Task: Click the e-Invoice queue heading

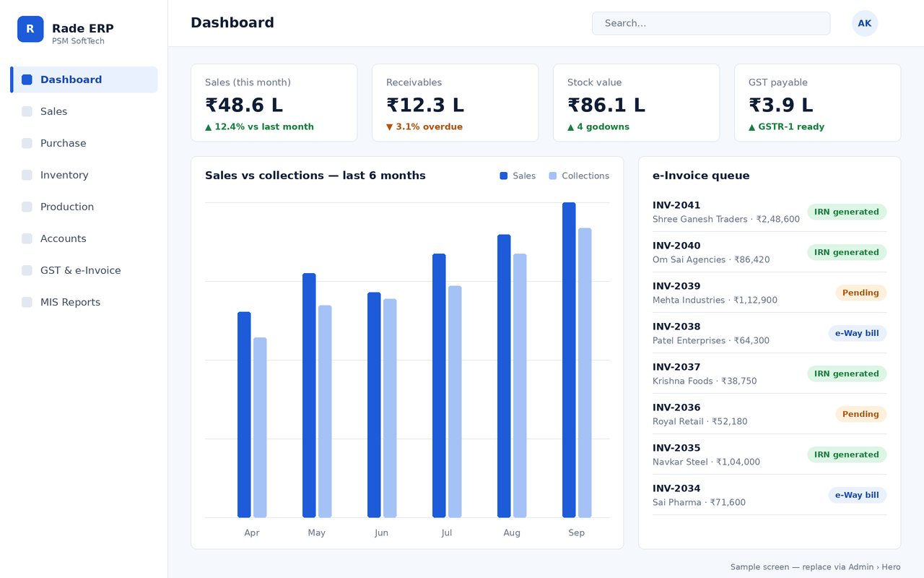Action: [x=701, y=176]
